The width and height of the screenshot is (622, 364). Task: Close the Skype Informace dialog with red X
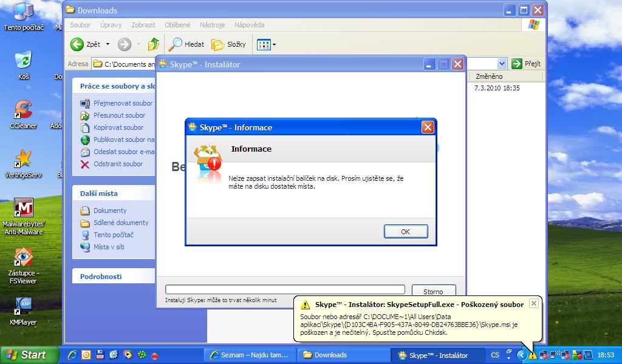tap(428, 127)
